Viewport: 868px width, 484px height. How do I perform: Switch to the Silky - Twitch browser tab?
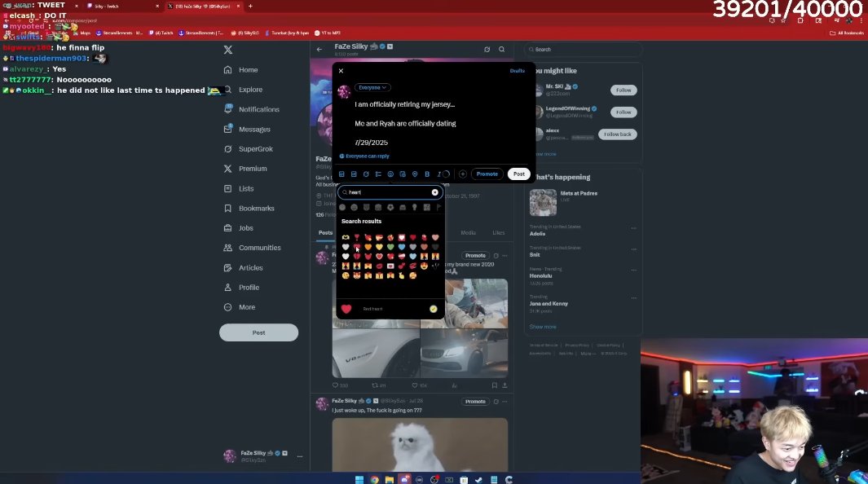(x=123, y=6)
